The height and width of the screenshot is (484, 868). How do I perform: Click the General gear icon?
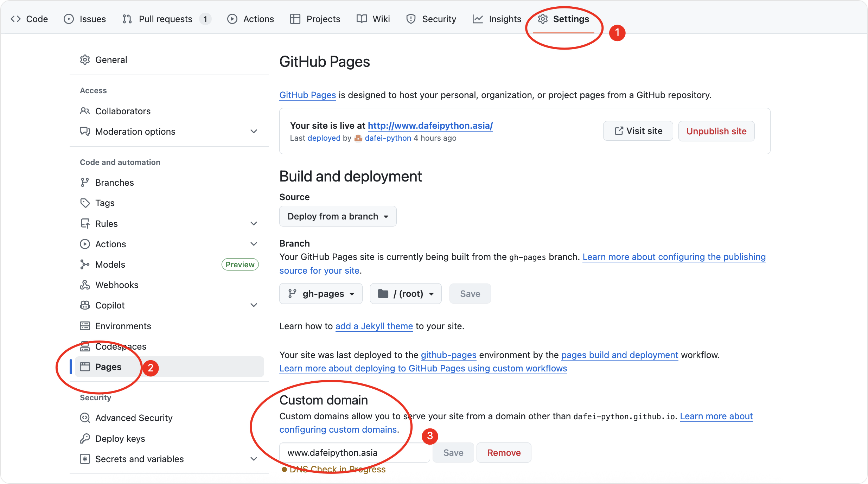pos(85,60)
